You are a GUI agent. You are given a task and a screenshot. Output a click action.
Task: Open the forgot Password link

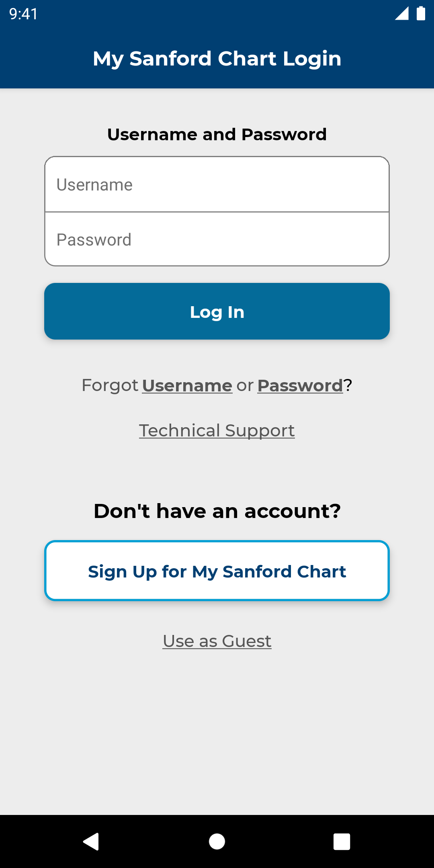tap(300, 386)
